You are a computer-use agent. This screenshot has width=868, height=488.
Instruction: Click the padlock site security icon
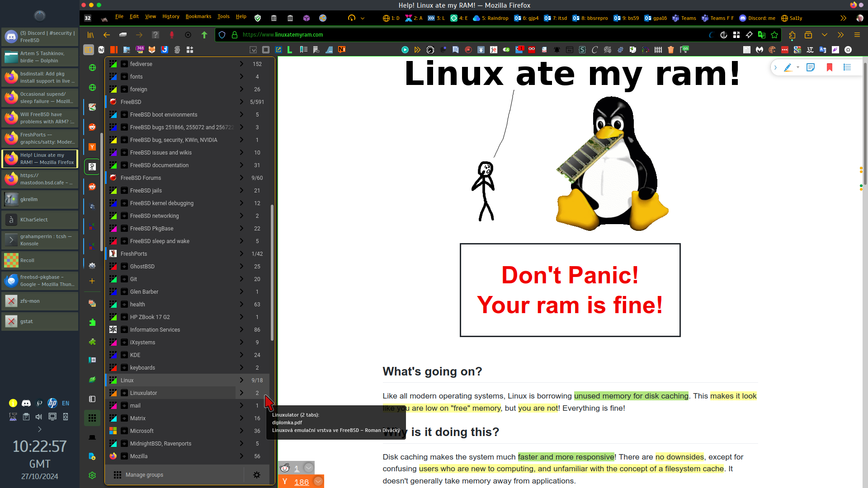(235, 35)
